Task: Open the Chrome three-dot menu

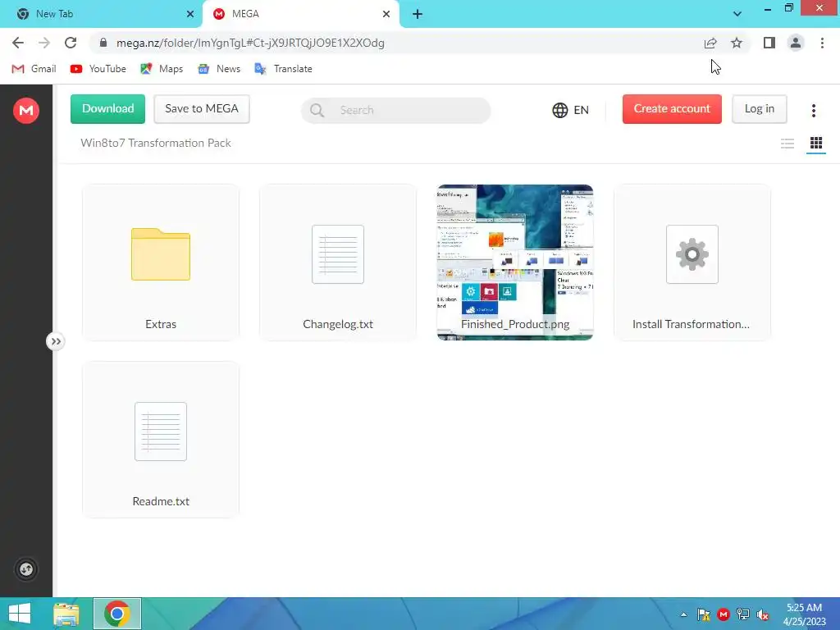Action: click(822, 43)
